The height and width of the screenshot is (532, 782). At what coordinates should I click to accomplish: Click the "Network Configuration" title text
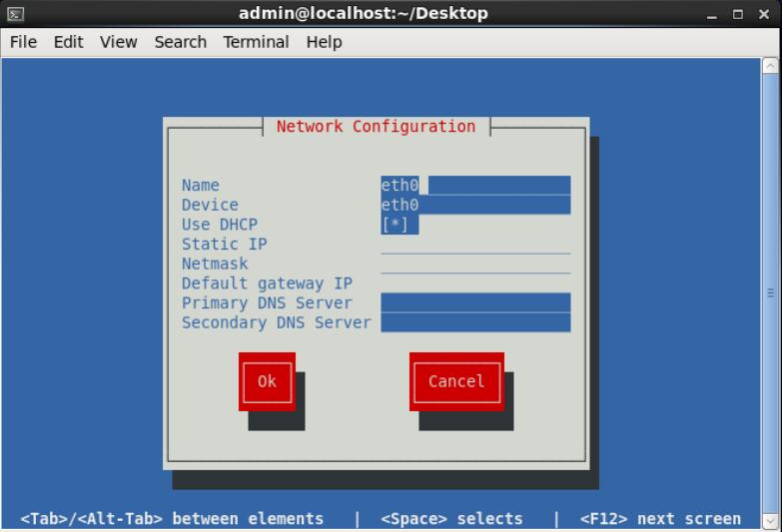[376, 126]
